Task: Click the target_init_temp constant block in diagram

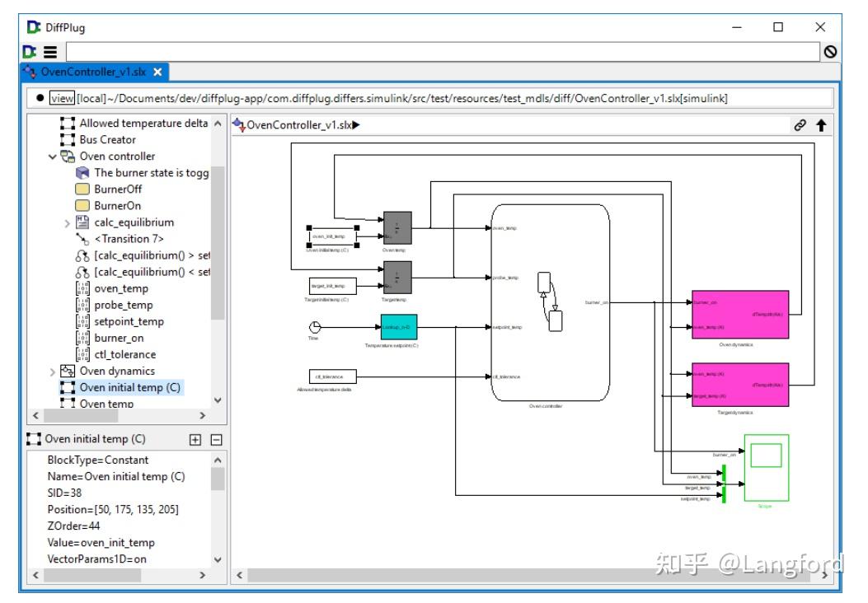Action: [332, 286]
